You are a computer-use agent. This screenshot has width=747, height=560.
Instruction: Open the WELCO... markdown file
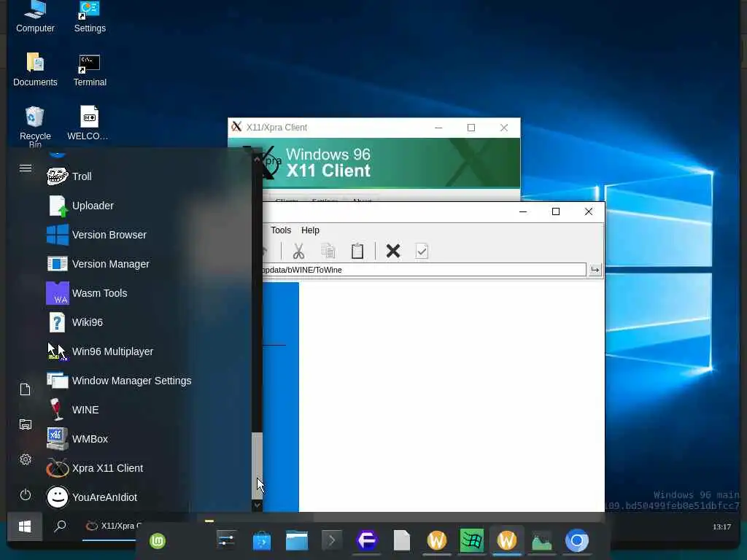88,123
